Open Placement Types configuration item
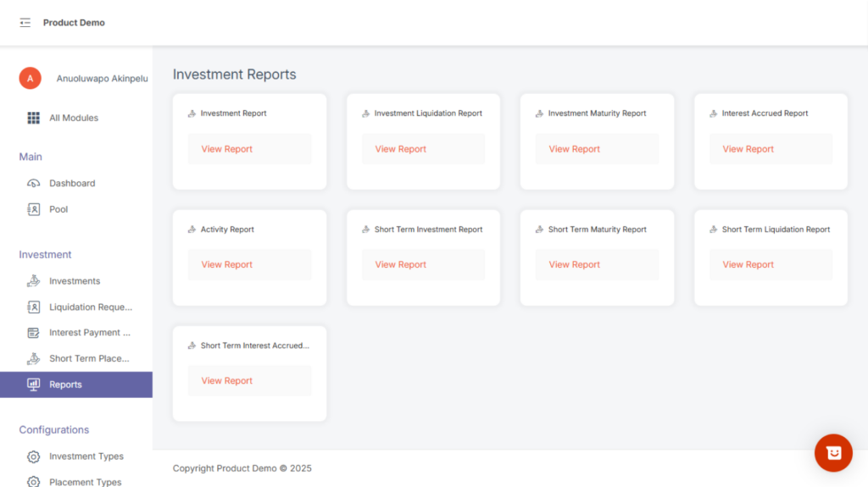 tap(85, 482)
